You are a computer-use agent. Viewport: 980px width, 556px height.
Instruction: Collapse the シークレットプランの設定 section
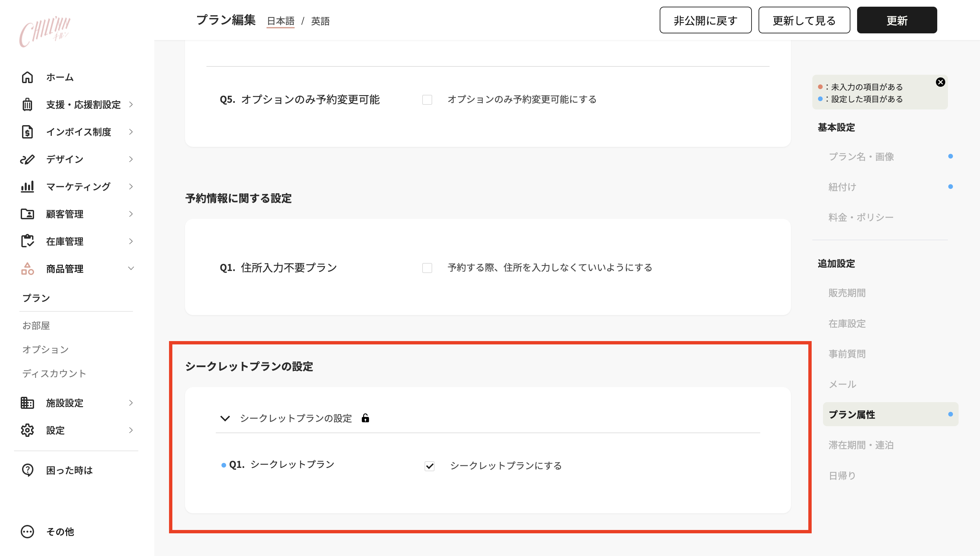pyautogui.click(x=225, y=418)
